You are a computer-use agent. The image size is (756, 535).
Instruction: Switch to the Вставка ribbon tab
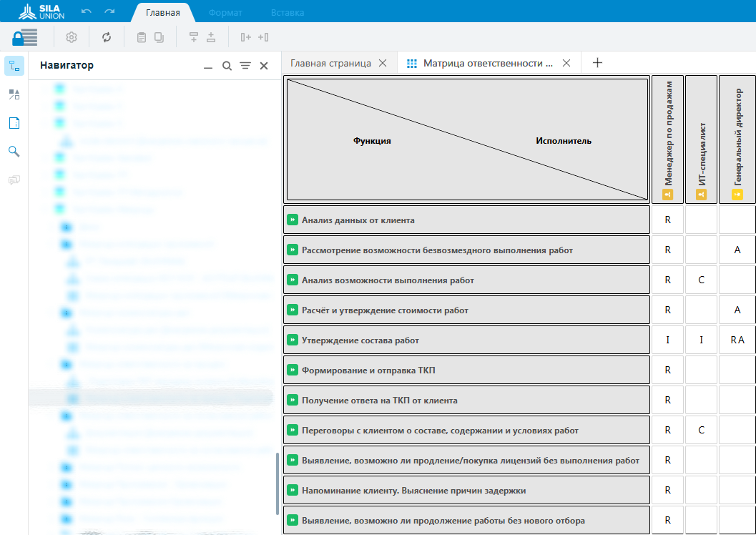288,13
